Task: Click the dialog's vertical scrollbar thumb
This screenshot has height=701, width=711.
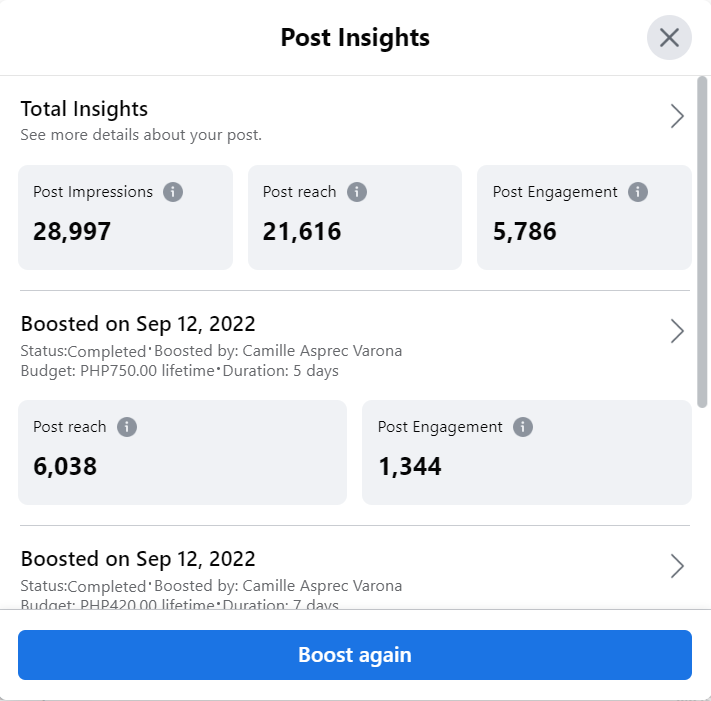Action: click(x=703, y=240)
